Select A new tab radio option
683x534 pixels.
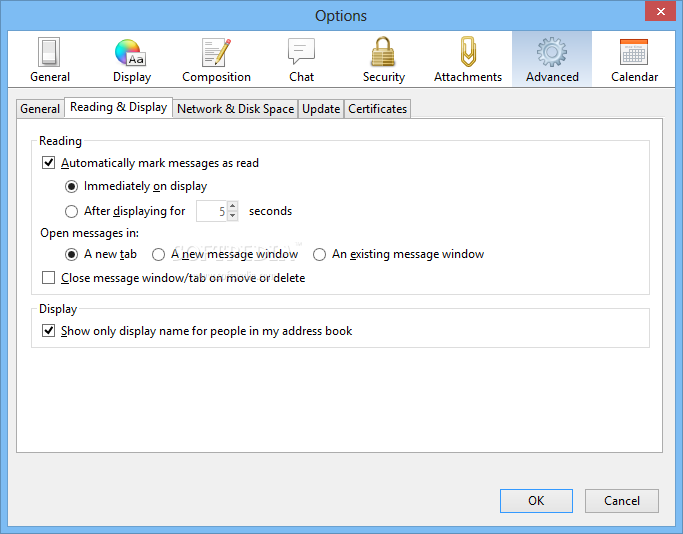71,254
